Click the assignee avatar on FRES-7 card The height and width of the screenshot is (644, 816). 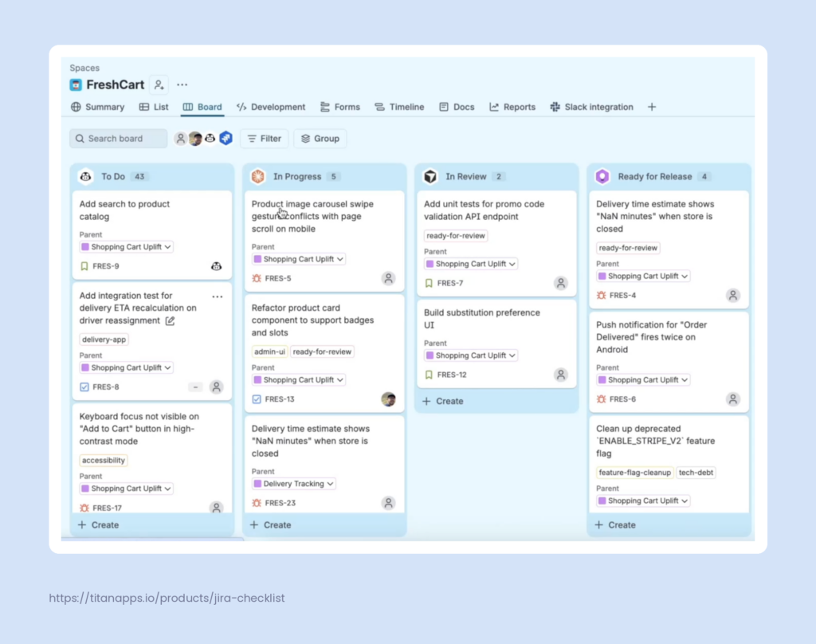click(x=561, y=283)
